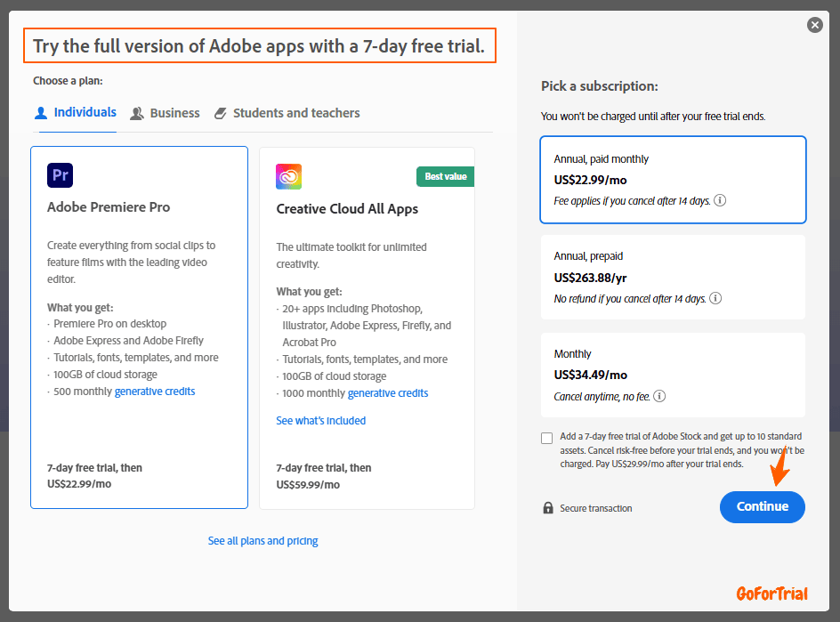
Task: Click 'No refund if you cancel after 14 days' text
Action: tap(630, 299)
